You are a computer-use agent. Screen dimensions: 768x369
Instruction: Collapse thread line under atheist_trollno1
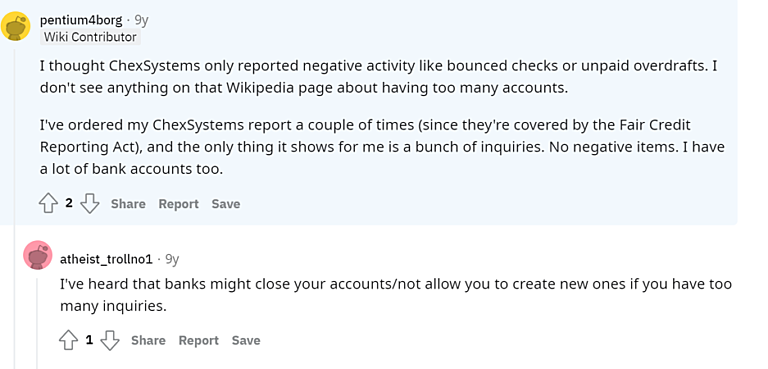(x=37, y=323)
